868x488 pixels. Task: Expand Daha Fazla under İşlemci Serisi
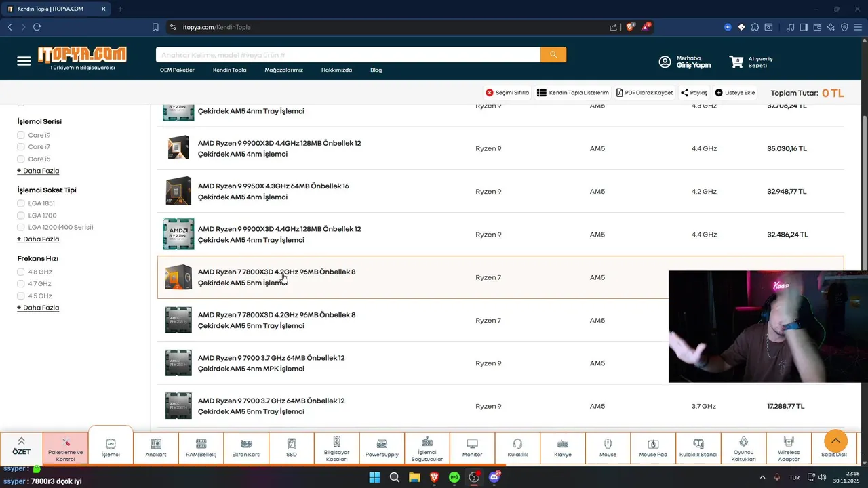click(38, 171)
